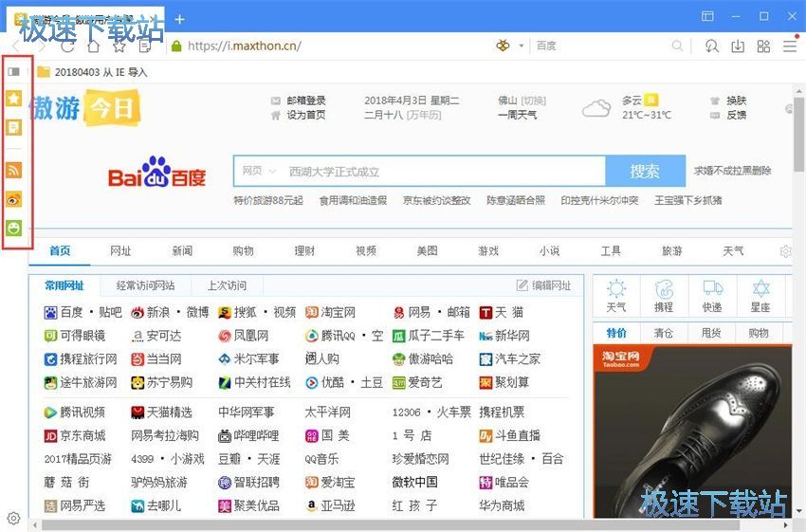
Task: Click the bee extension icon
Action: 503,46
